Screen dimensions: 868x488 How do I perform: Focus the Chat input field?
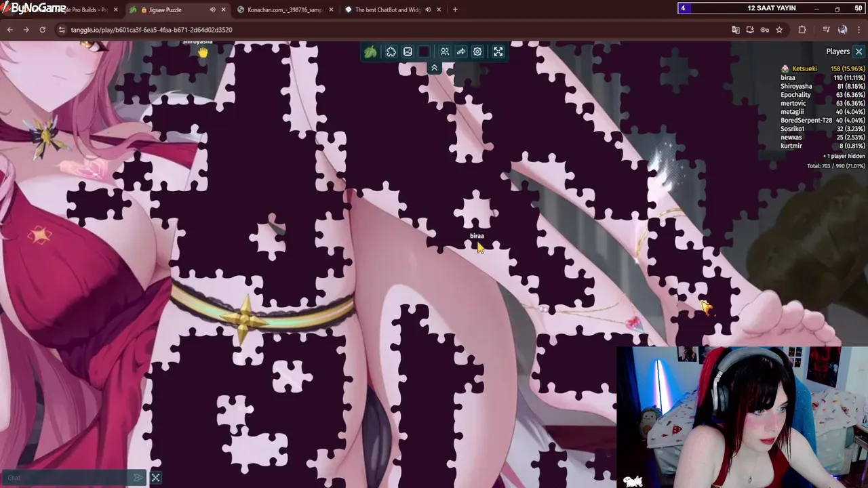[66, 478]
